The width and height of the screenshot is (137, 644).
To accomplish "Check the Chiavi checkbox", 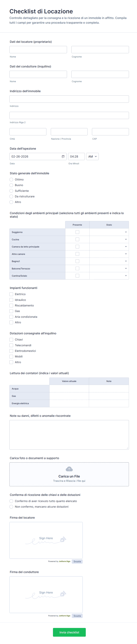I will tap(11, 339).
